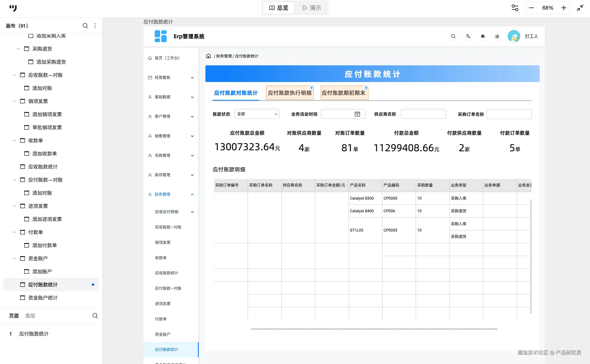The height and width of the screenshot is (364, 590).
Task: Click the horizontal scrollbar below the table
Action: [374, 329]
